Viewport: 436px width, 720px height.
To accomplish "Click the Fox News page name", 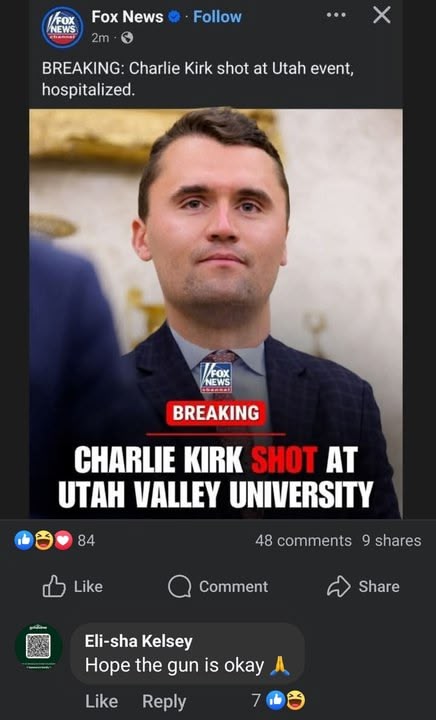I will point(127,17).
